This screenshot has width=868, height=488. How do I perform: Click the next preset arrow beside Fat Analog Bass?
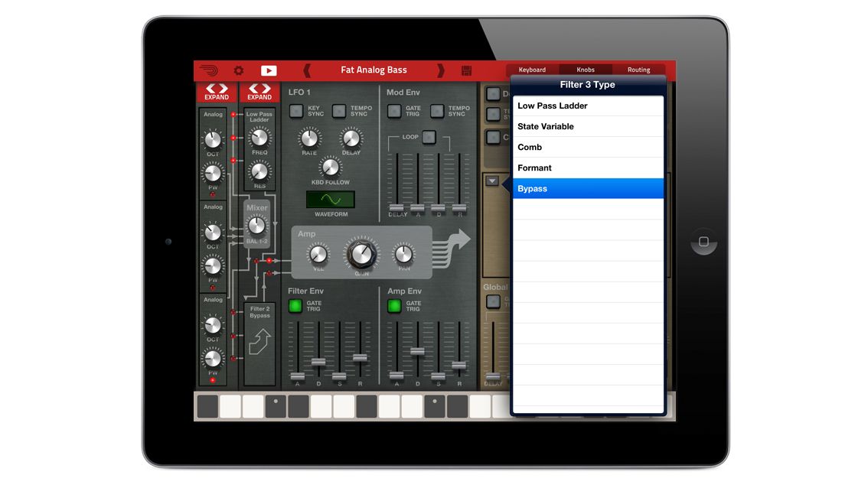(x=442, y=70)
